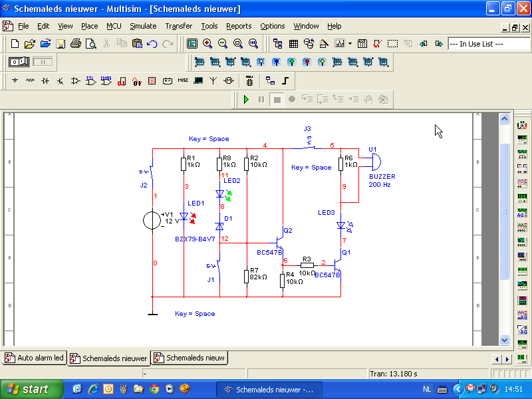
Task: Expand the Grapher/Analyses dropdown arrow
Action: 350,44
